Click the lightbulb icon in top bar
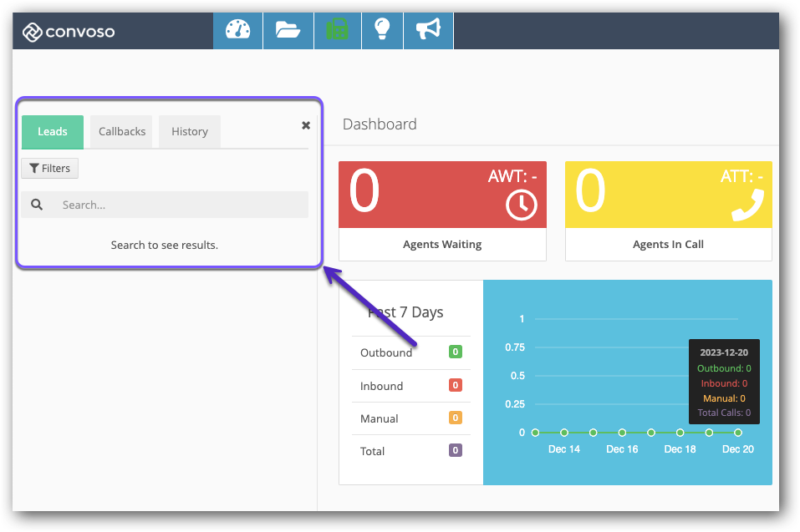 pos(382,31)
